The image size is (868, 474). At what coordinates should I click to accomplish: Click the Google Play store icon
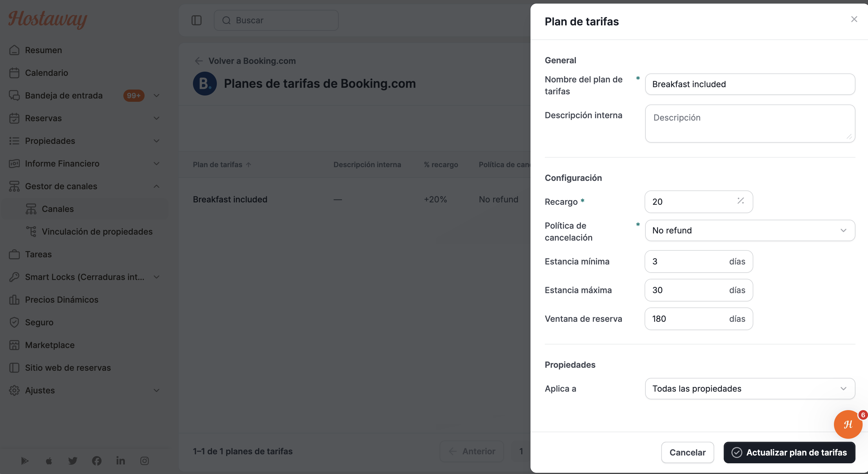pos(25,461)
